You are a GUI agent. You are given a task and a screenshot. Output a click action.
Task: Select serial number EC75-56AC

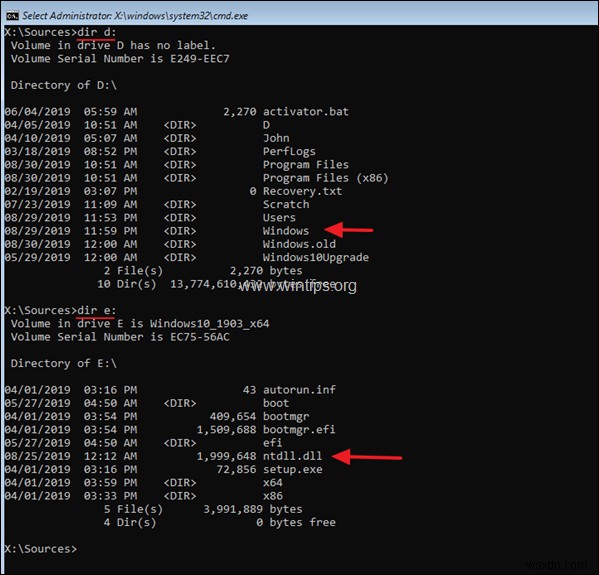click(x=200, y=337)
